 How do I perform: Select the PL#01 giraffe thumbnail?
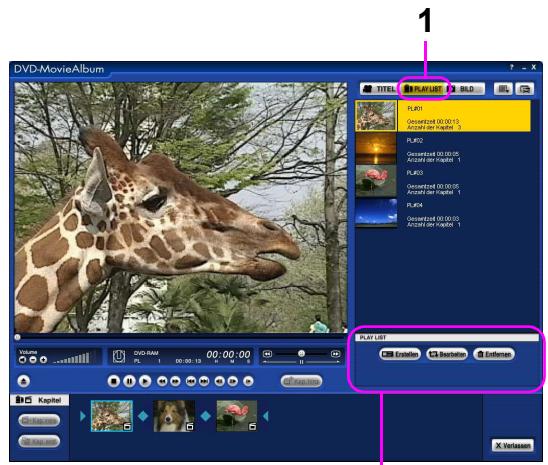pyautogui.click(x=376, y=116)
